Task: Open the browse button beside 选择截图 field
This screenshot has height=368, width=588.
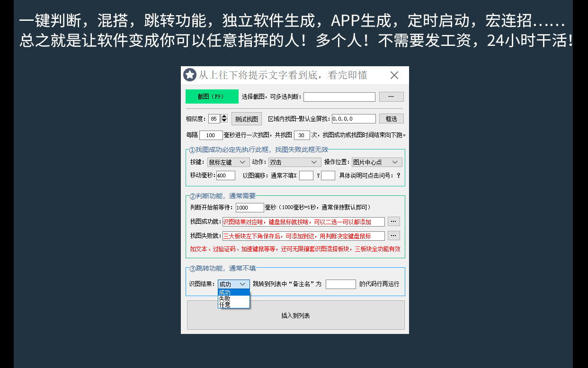Action: [391, 96]
